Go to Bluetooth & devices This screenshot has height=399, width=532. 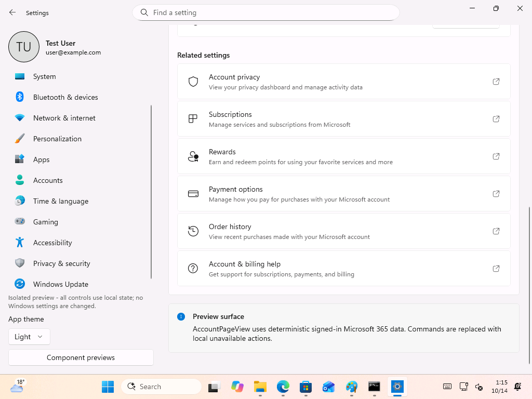79,97
